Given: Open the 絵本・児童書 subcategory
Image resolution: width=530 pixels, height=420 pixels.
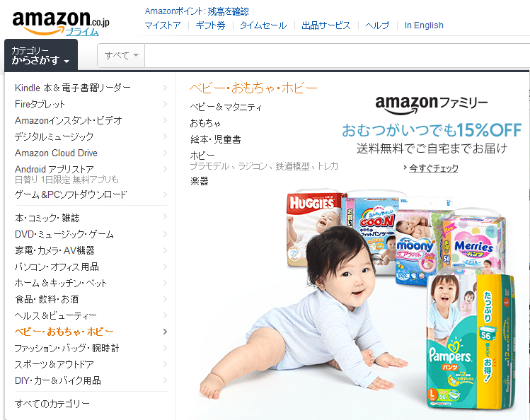Looking at the screenshot, I should pos(216,139).
